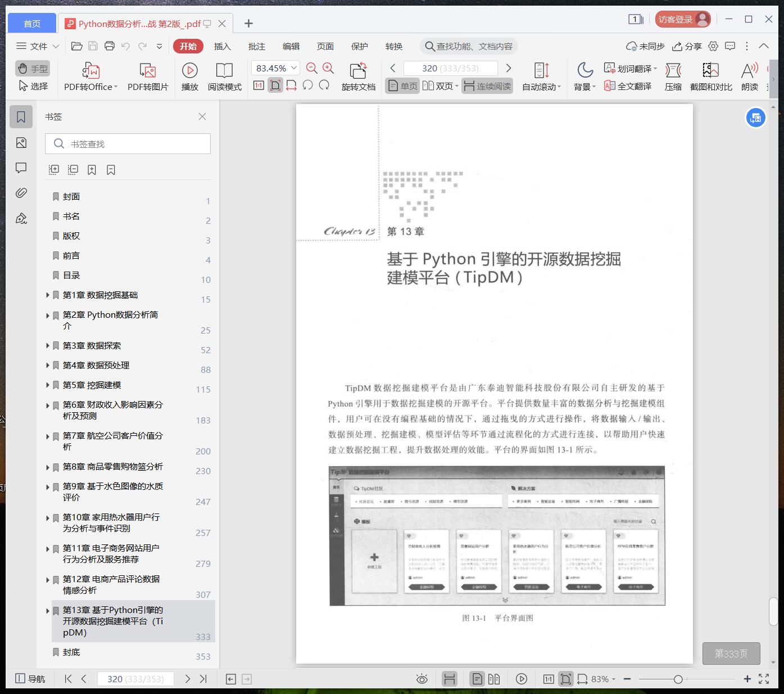This screenshot has width=784, height=694.
Task: Rotate the document (旋转文档)
Action: (358, 77)
